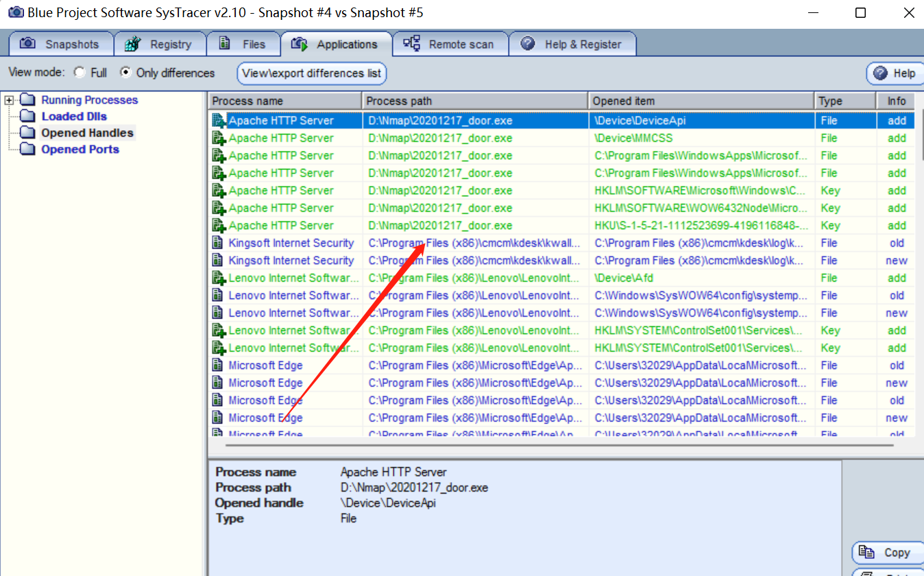Click the camera icon on the Snapshots tab
Image resolution: width=924 pixels, height=576 pixels.
[x=27, y=44]
